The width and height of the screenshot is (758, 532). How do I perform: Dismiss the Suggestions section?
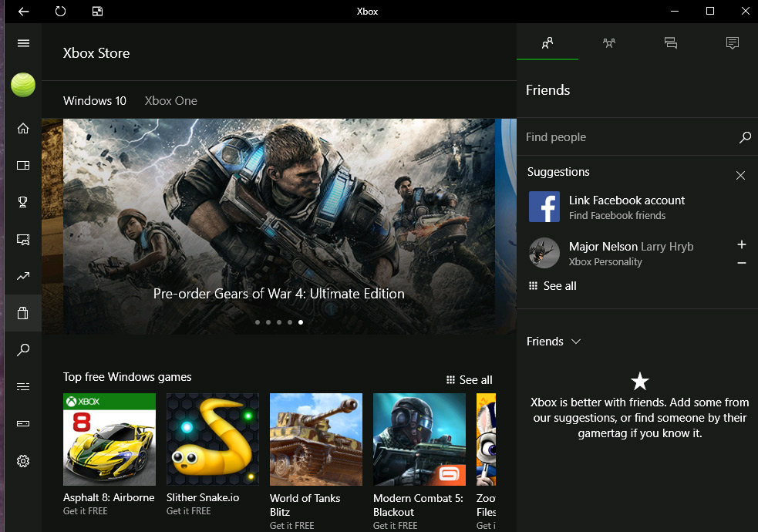pyautogui.click(x=740, y=175)
